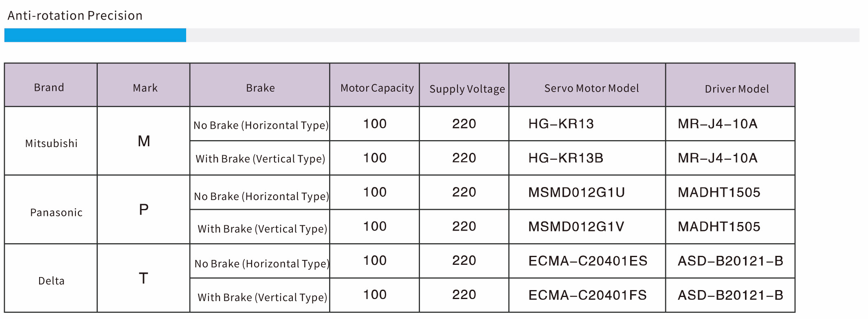Click the MSMD012G1V servo motor cell
Image resolution: width=868 pixels, height=319 pixels.
(576, 227)
